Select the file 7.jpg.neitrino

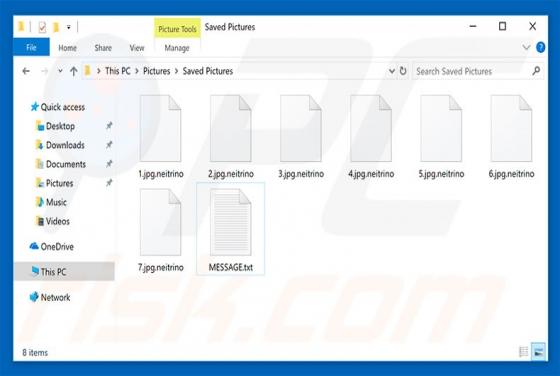(x=161, y=230)
